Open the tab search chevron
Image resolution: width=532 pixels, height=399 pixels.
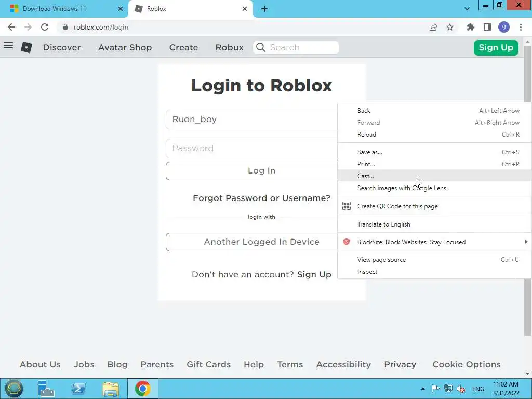pos(467,9)
